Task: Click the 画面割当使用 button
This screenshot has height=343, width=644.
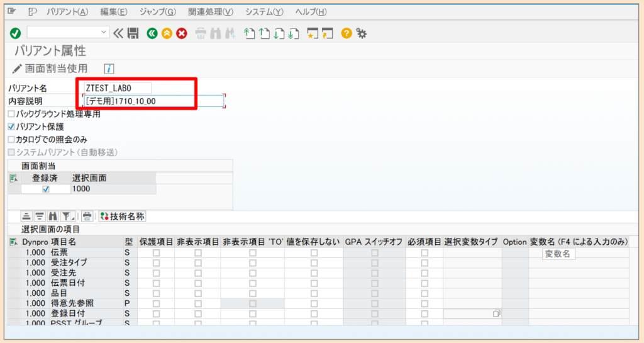Action: [50, 69]
